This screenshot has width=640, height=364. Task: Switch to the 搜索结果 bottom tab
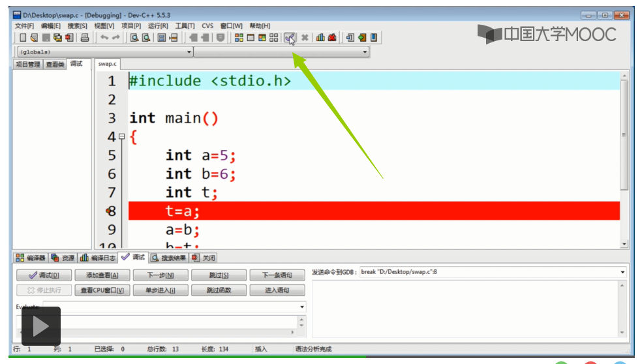[168, 258]
